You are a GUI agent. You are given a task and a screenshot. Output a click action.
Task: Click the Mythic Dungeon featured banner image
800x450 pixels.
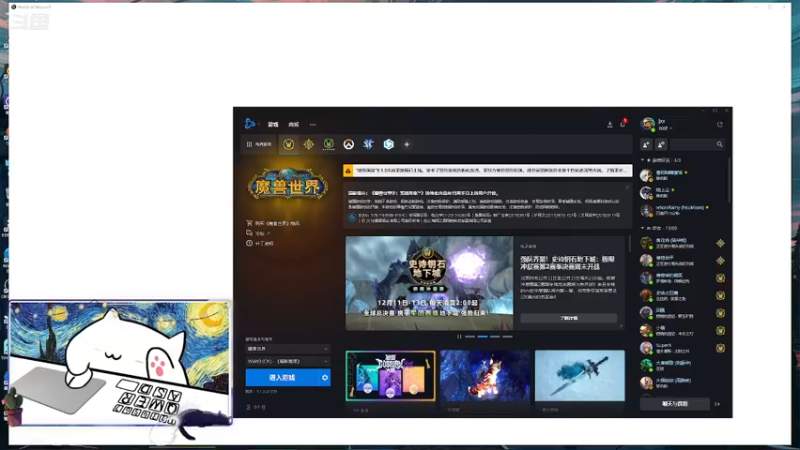click(429, 283)
